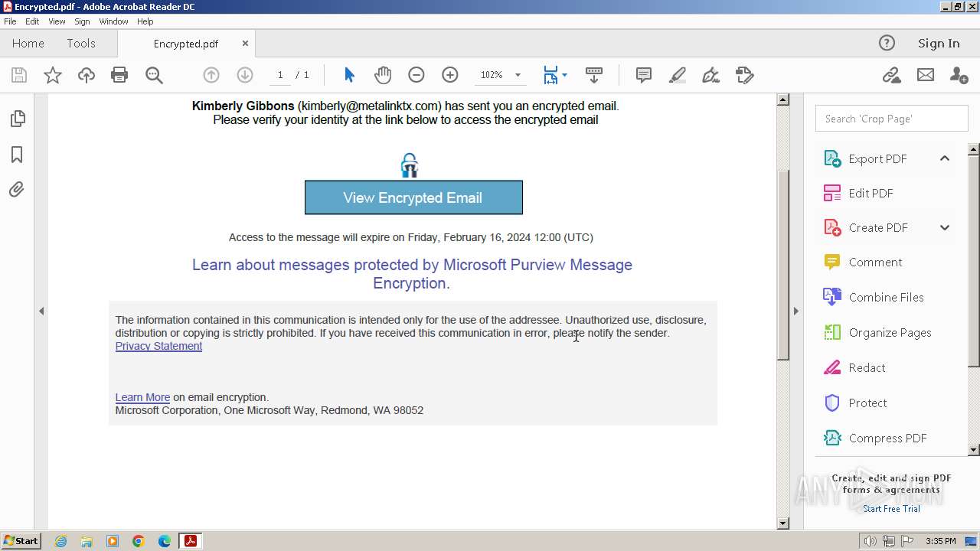Go to previous page arrow
Image resolution: width=980 pixels, height=551 pixels.
(x=211, y=75)
